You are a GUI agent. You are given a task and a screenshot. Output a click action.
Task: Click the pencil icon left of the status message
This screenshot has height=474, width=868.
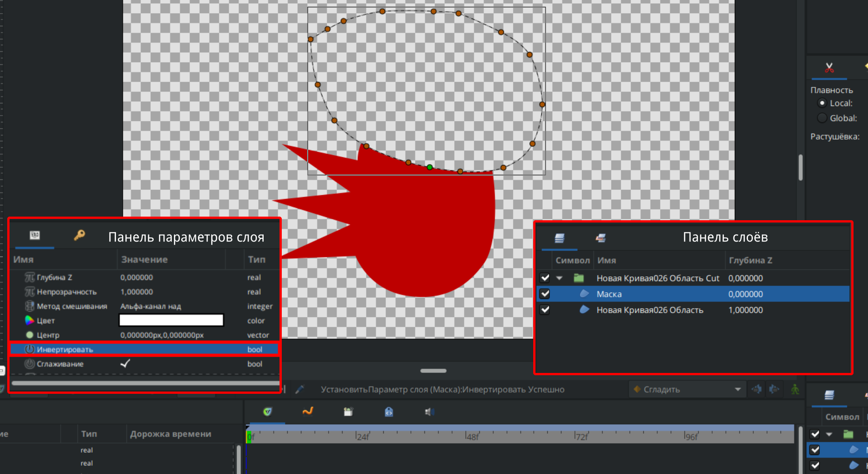(x=299, y=389)
